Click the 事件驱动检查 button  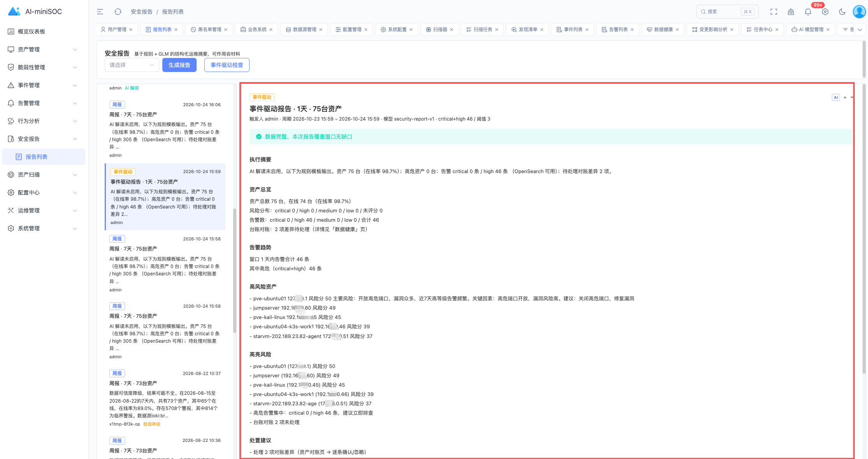(227, 65)
